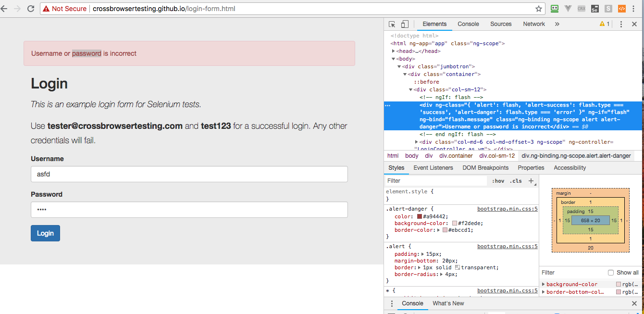This screenshot has width=644, height=314.
Task: Click the DevTools warning count icon
Action: coord(605,24)
